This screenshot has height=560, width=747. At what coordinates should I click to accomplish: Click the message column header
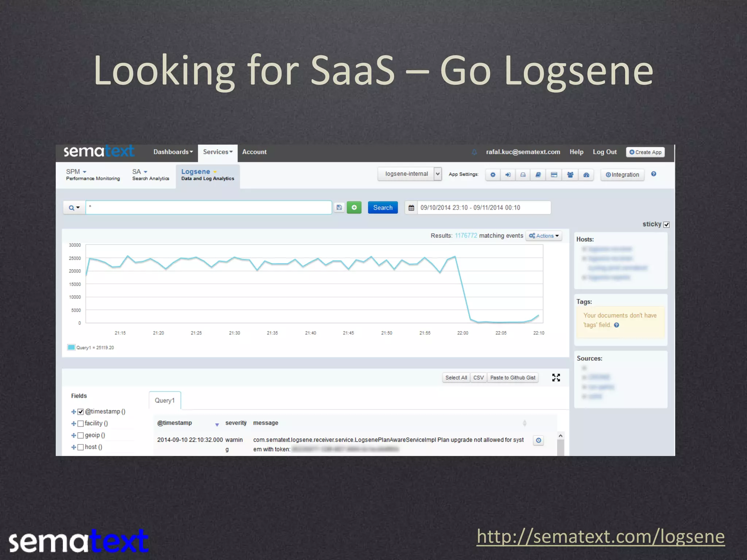[266, 423]
